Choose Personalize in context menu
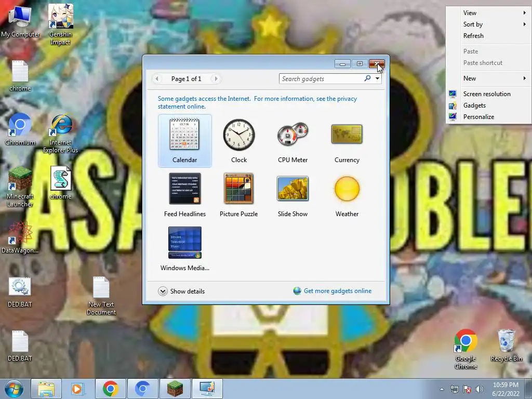The image size is (532, 399). [488, 117]
